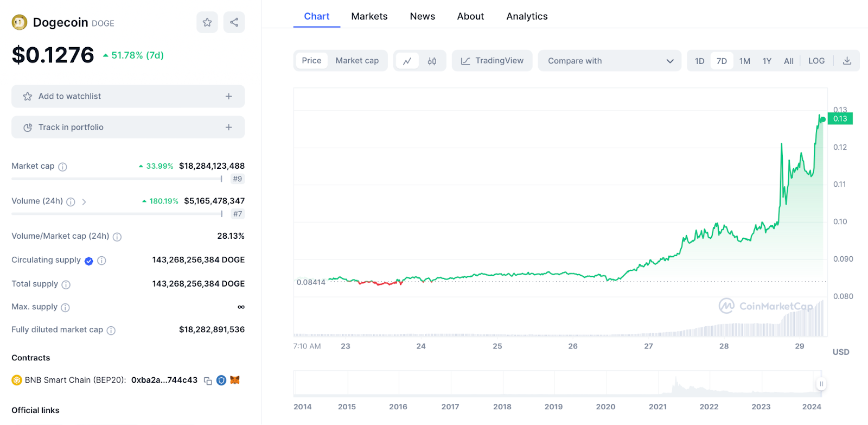The image size is (868, 425).
Task: Open the Compare with dropdown
Action: pos(610,61)
